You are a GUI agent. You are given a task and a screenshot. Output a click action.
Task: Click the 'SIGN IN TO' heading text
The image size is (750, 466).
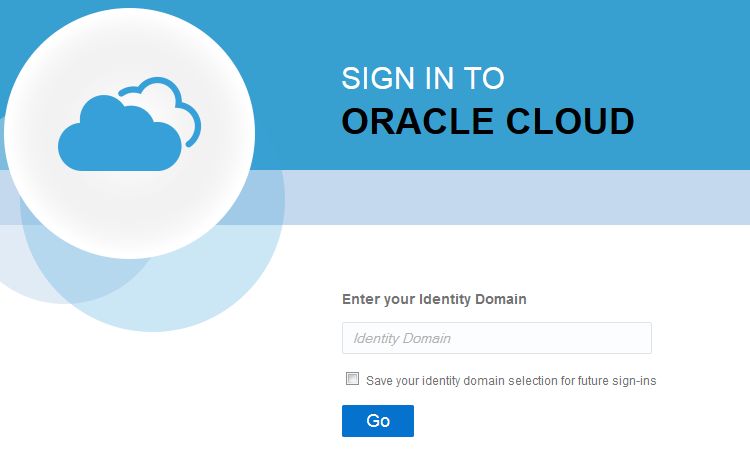423,78
